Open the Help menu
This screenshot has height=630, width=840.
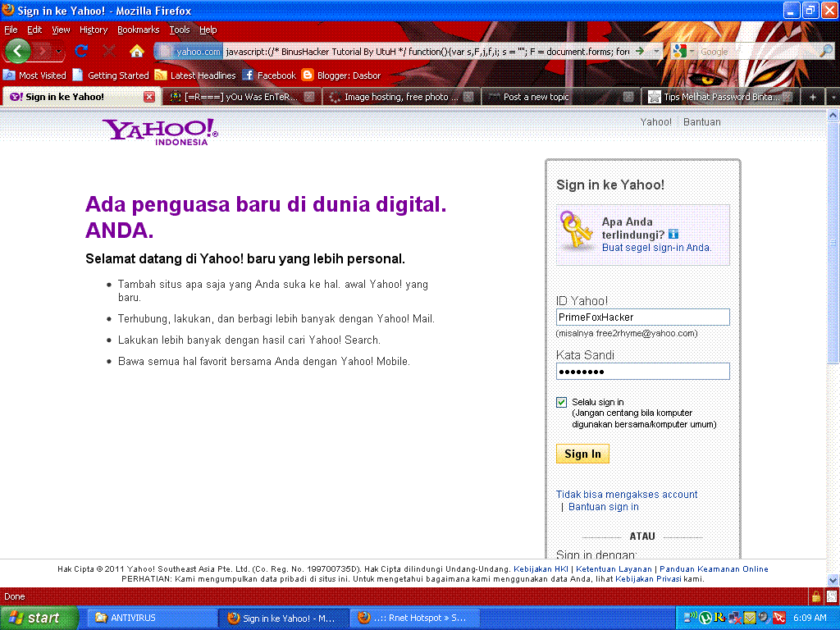pos(208,30)
